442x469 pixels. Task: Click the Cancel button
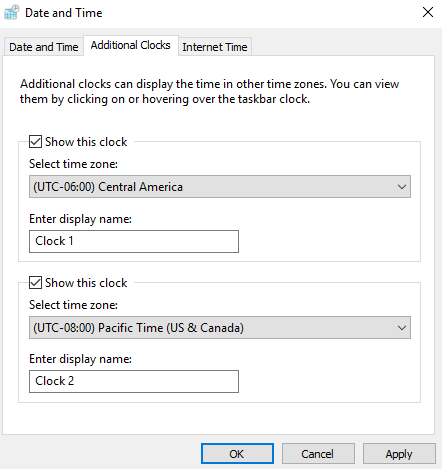(318, 454)
